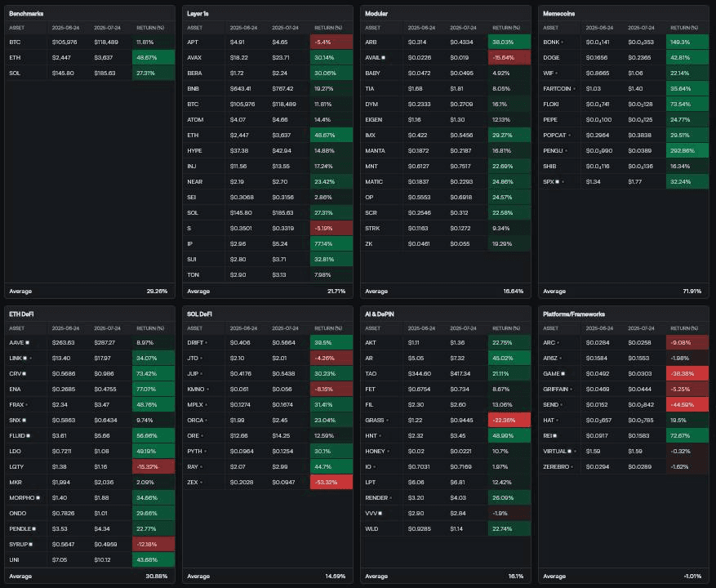Click BNB's $643.41 starting price
Image resolution: width=716 pixels, height=588 pixels.
pyautogui.click(x=241, y=89)
